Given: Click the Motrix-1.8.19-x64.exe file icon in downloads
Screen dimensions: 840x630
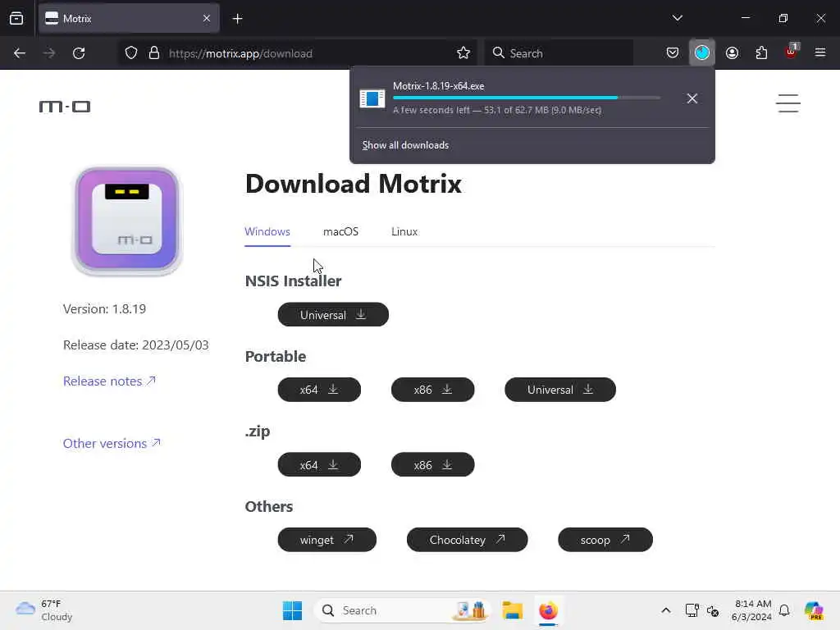Looking at the screenshot, I should (372, 98).
